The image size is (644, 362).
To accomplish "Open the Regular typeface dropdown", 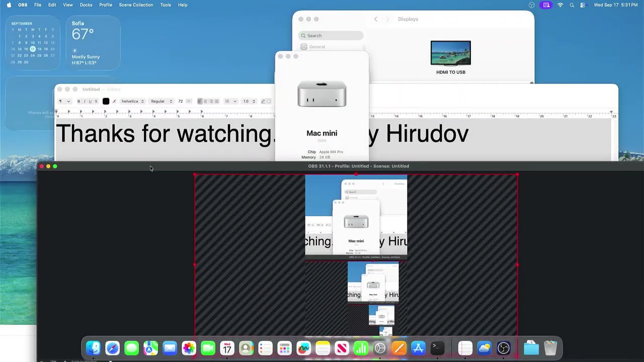I will pos(162,102).
